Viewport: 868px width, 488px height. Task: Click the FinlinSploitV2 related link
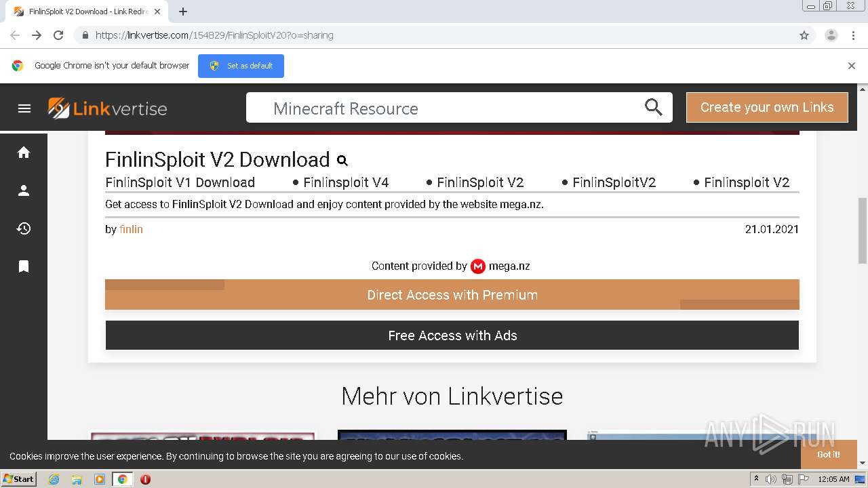click(x=614, y=182)
